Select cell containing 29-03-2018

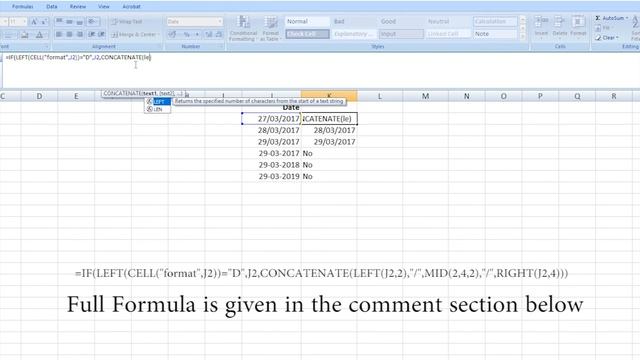(271, 165)
